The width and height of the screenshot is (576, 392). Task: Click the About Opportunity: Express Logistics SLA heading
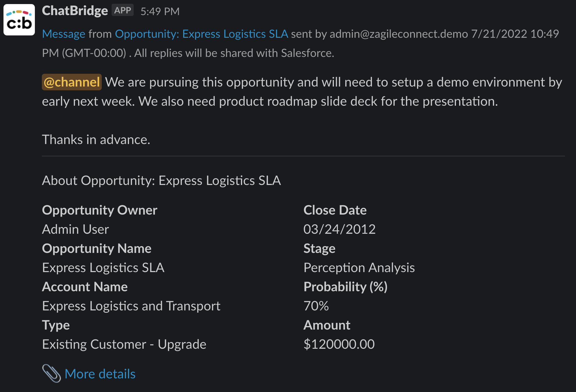point(161,181)
